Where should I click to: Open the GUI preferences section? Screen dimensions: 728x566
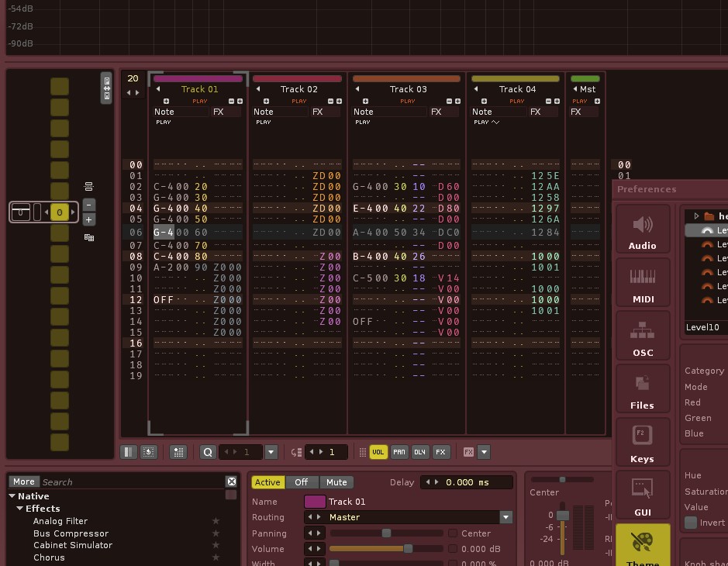tap(643, 495)
